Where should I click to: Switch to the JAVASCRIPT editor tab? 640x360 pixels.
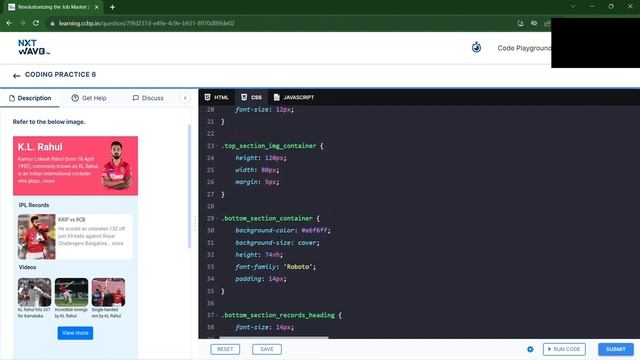click(294, 97)
